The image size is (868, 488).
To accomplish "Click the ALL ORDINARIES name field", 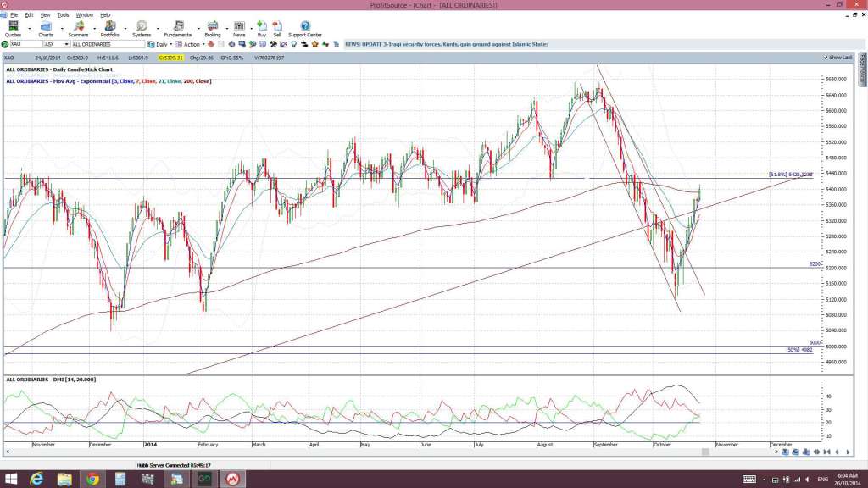I will (x=108, y=44).
